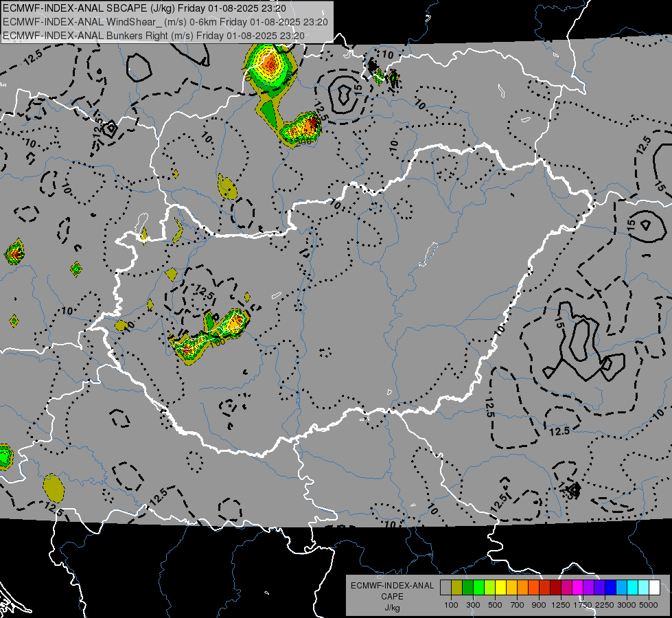
Task: Click the 900 tick label in the legend
Action: point(539,605)
